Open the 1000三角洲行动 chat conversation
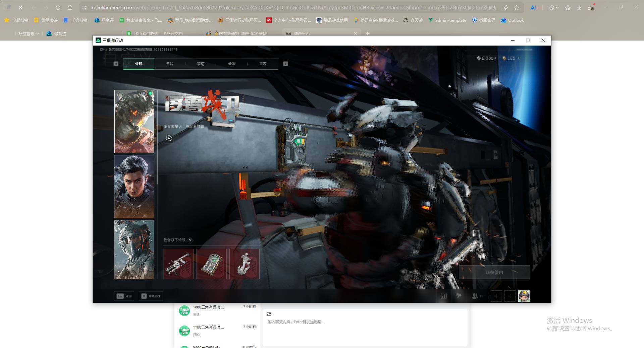The width and height of the screenshot is (644, 348). 217,310
